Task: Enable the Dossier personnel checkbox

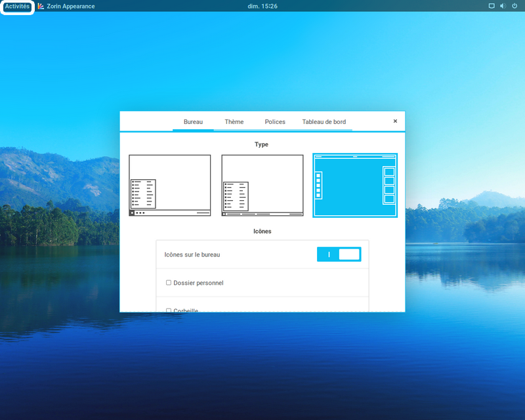Action: click(x=169, y=283)
